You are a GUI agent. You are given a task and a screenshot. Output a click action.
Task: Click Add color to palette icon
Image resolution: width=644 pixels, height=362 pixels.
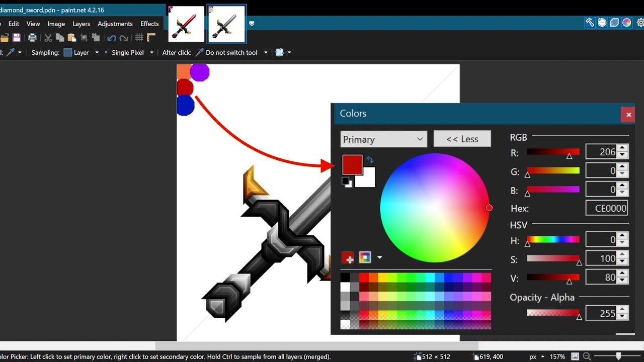tap(348, 257)
